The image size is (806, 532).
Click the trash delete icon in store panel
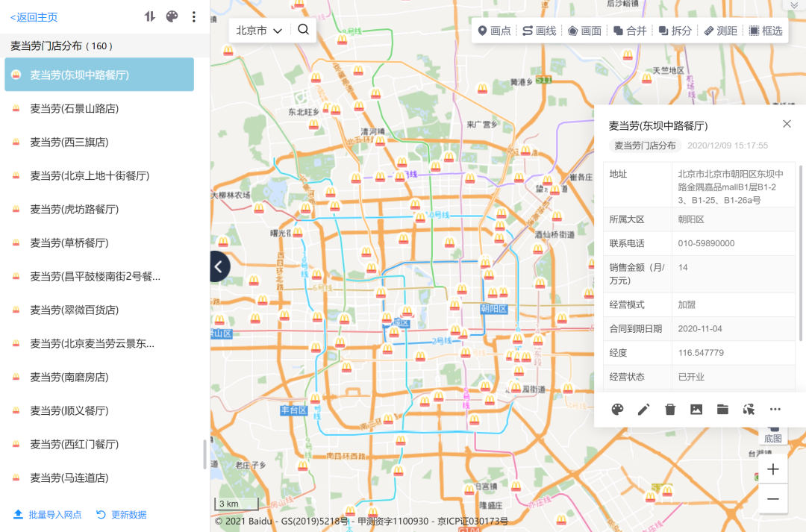[669, 409]
